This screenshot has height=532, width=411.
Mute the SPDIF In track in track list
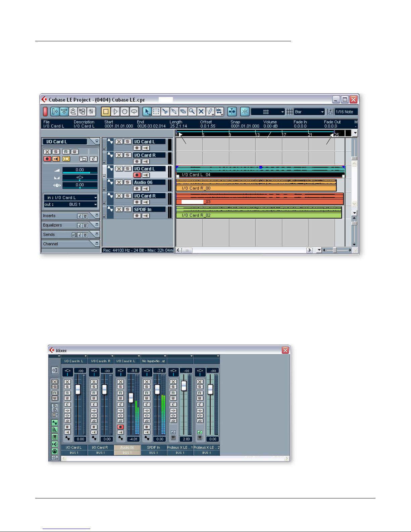click(119, 209)
